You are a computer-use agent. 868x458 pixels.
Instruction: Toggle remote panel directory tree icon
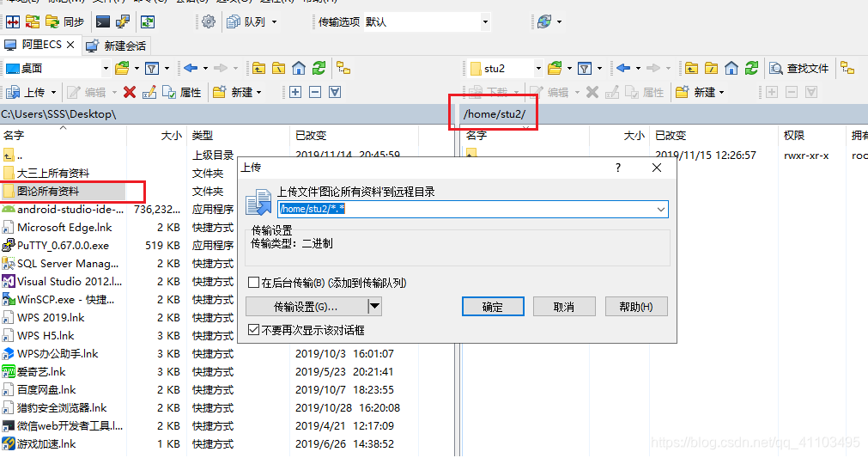click(x=847, y=69)
